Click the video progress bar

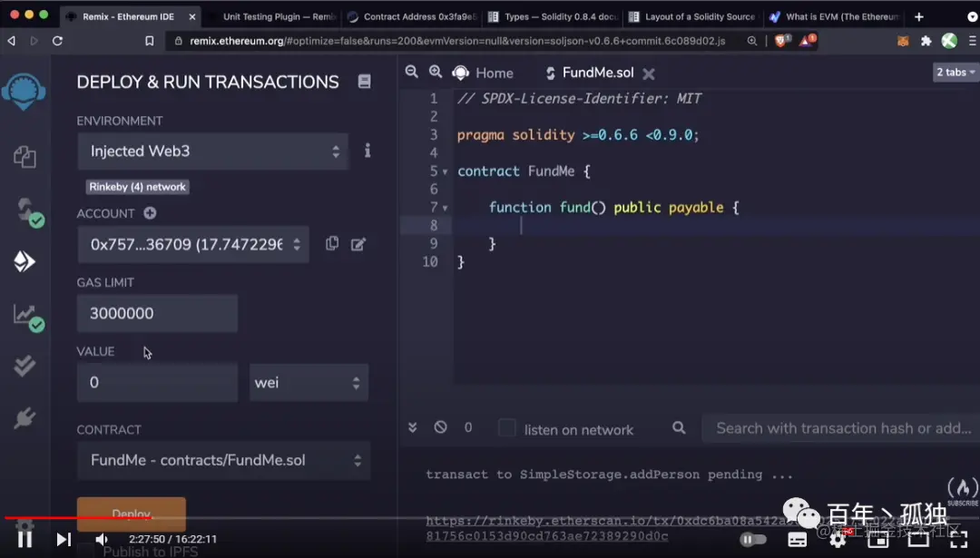(x=490, y=517)
